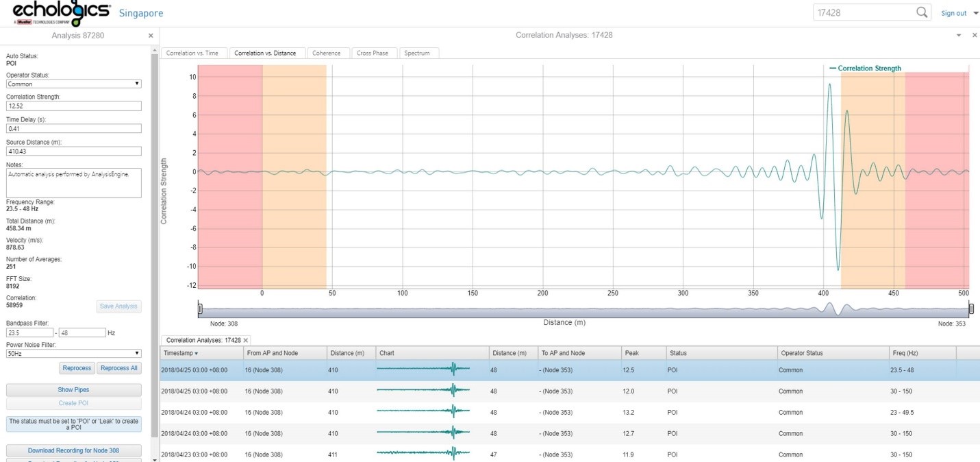Viewport: 980px width, 462px height.
Task: Click the peak value 13.2 cell
Action: (x=630, y=413)
